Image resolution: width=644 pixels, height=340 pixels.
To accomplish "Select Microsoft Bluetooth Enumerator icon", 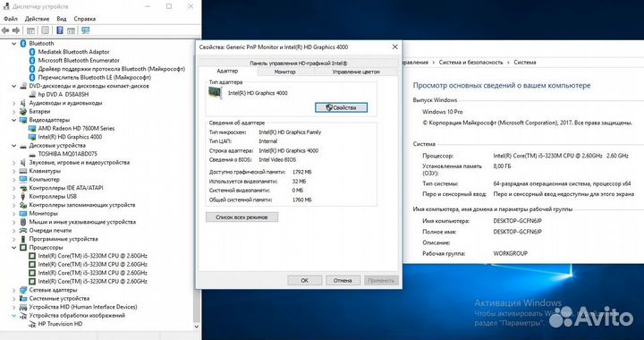I will coord(32,60).
